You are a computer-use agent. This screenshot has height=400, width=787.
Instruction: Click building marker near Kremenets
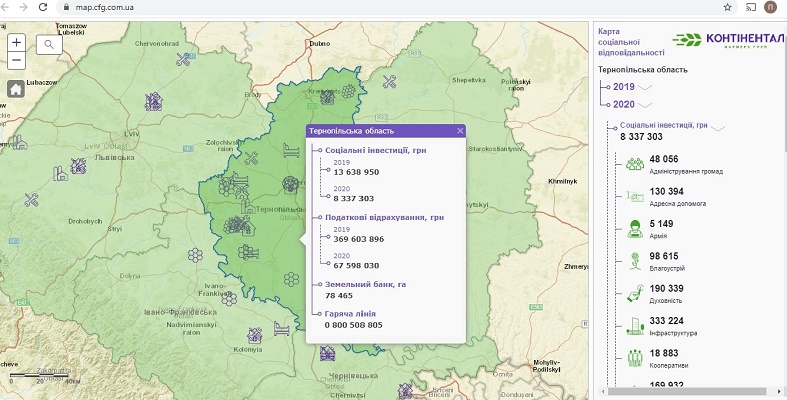click(327, 97)
